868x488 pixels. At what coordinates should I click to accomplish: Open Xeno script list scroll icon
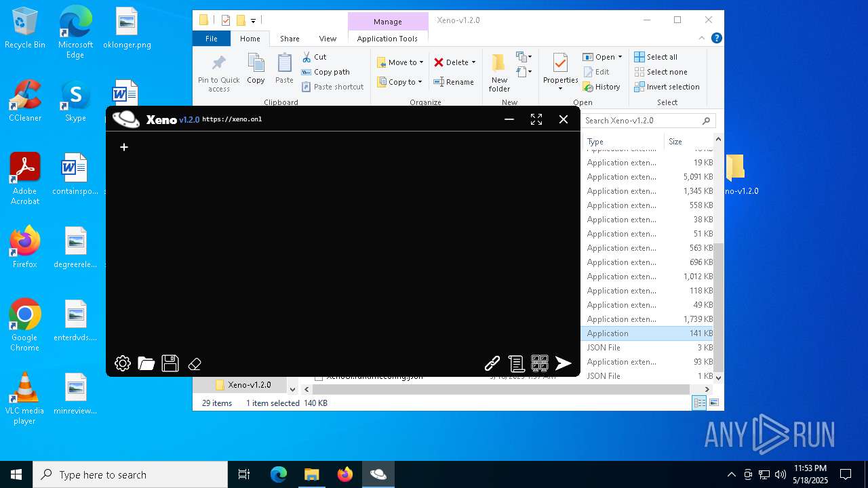pyautogui.click(x=516, y=364)
